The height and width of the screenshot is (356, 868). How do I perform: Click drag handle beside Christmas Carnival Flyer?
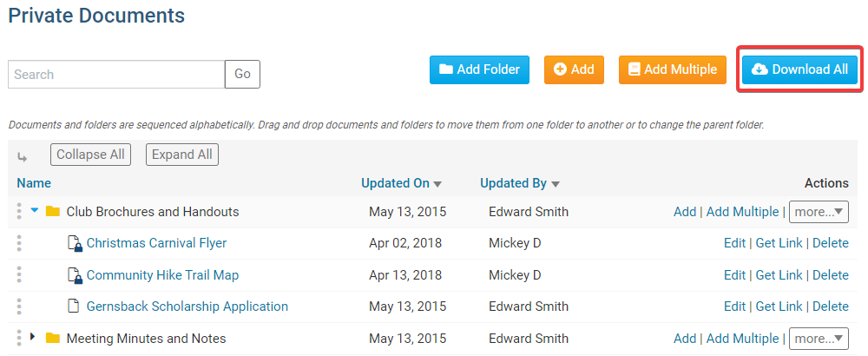19,244
